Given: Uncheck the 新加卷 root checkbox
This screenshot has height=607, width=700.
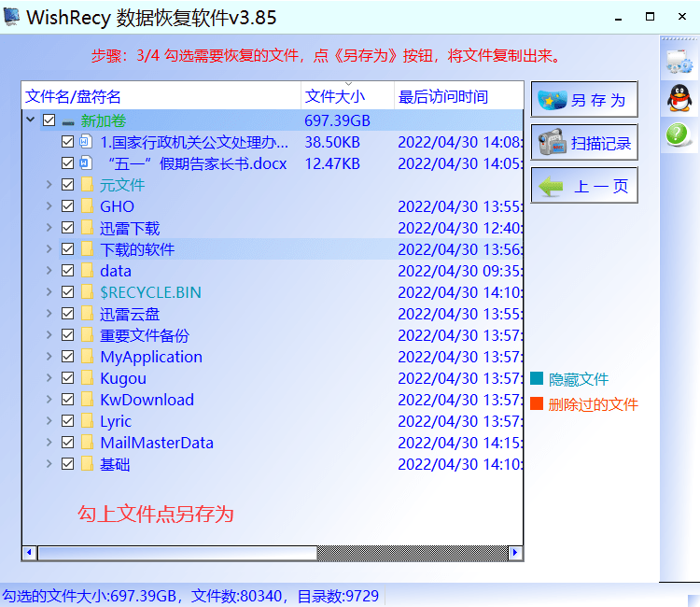Looking at the screenshot, I should click(x=49, y=120).
